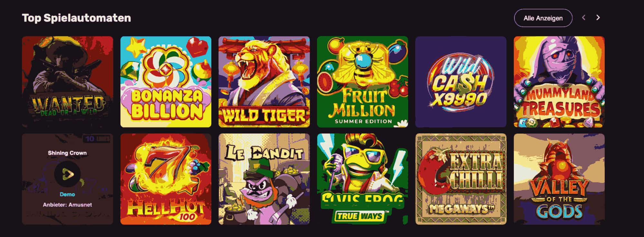Launch the Bonanza Billion slot
The height and width of the screenshot is (237, 644).
pos(166,82)
